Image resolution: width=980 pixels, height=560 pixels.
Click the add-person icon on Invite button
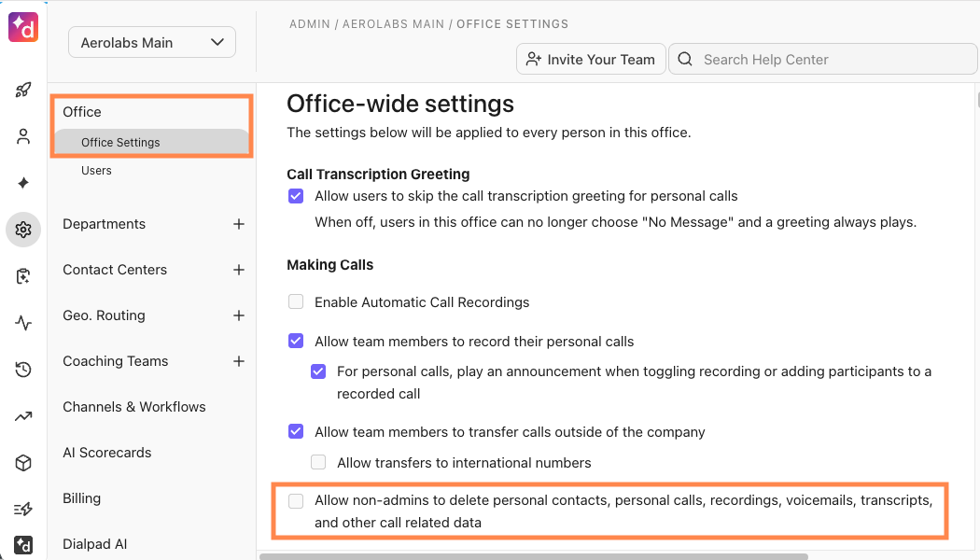pos(533,60)
